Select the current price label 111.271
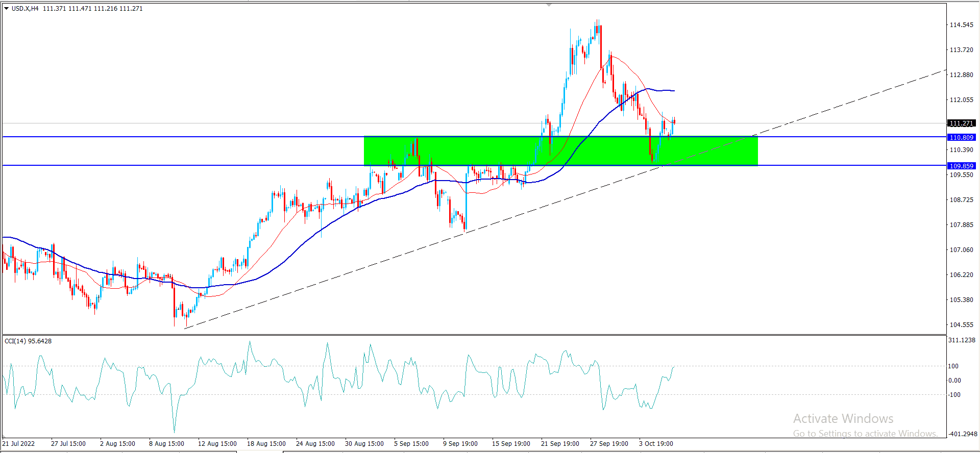The image size is (980, 453). click(961, 123)
